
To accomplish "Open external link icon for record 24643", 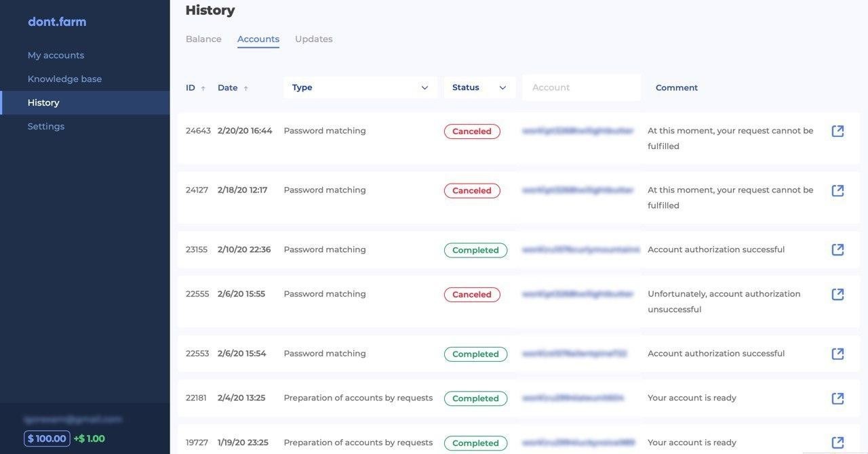I will (837, 131).
